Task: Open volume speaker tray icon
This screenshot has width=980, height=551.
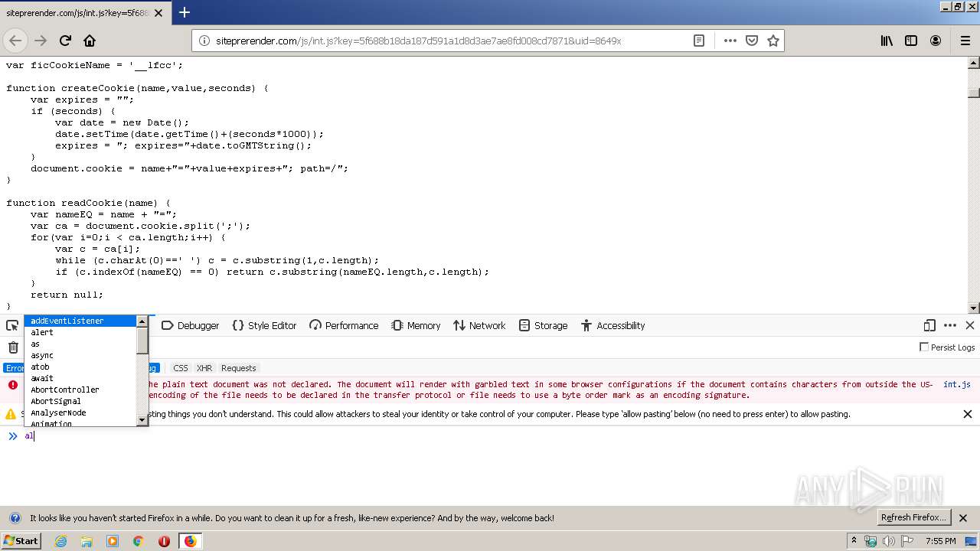Action: (890, 541)
